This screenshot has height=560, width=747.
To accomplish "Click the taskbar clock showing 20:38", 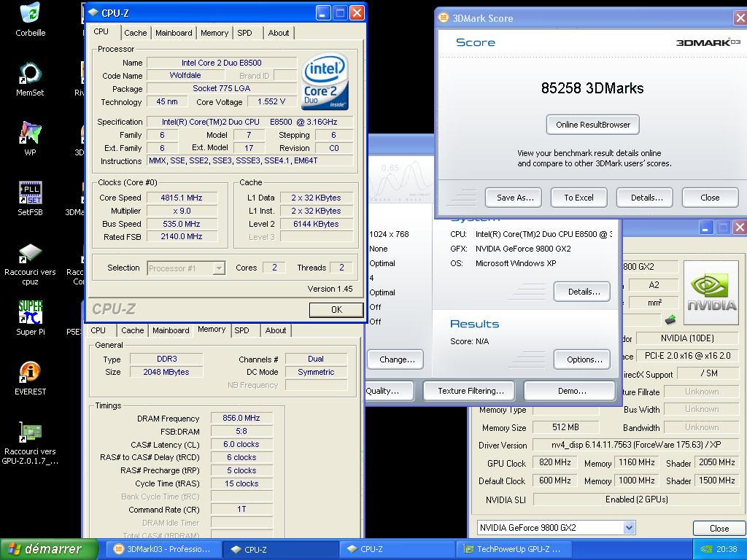I will click(x=727, y=549).
